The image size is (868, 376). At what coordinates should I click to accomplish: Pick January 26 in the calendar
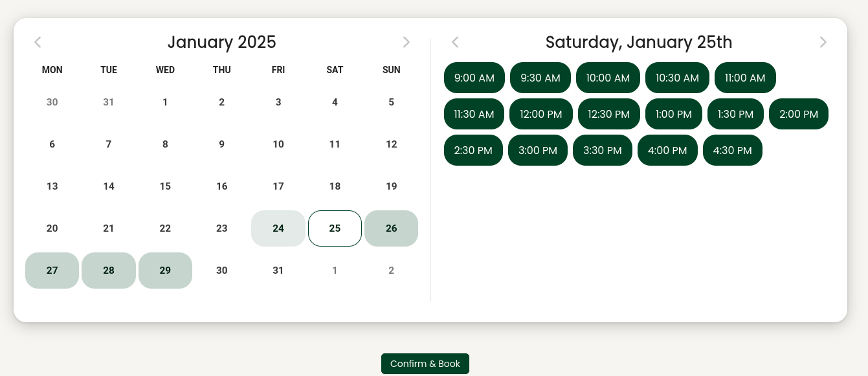point(391,228)
